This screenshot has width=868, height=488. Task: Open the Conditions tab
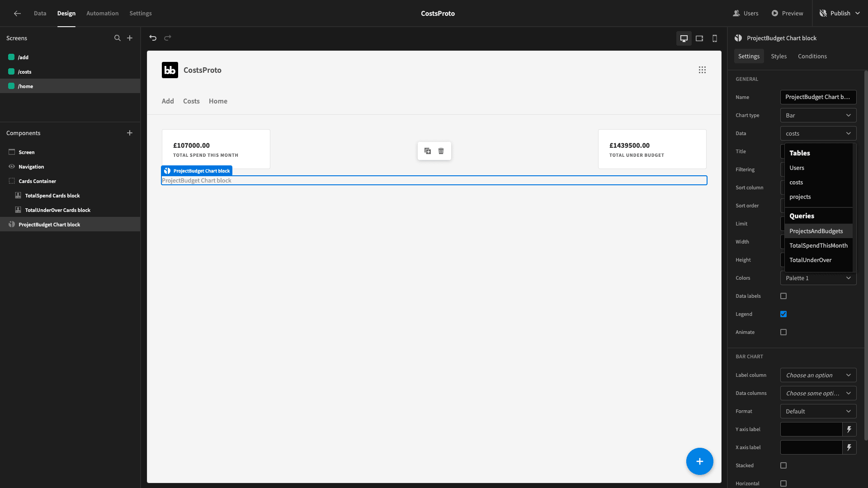[812, 56]
